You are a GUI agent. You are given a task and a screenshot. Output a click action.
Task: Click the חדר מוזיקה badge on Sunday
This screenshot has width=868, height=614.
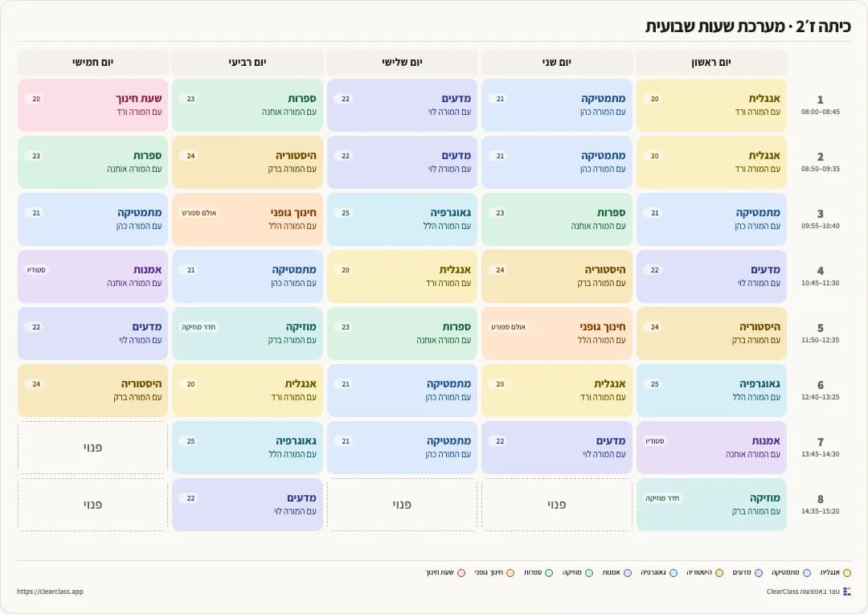(662, 498)
